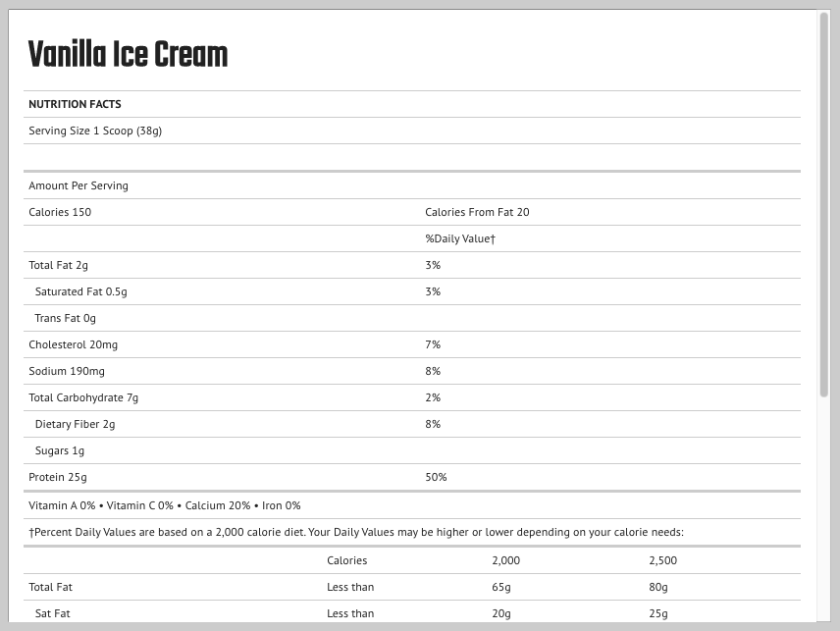Click the Cholesterol 20mg row
This screenshot has height=631, width=840.
pyautogui.click(x=73, y=344)
